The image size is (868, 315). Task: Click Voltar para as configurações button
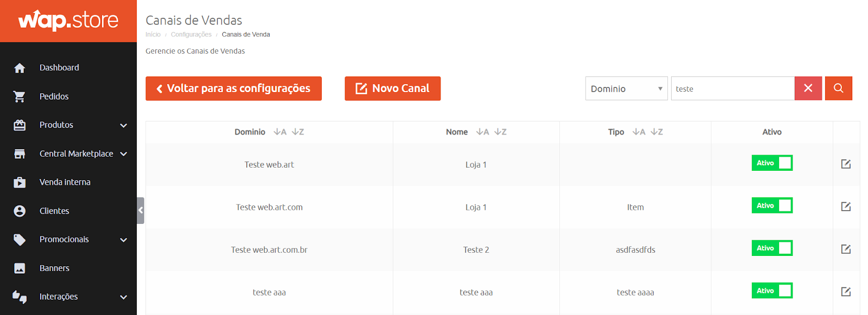234,88
